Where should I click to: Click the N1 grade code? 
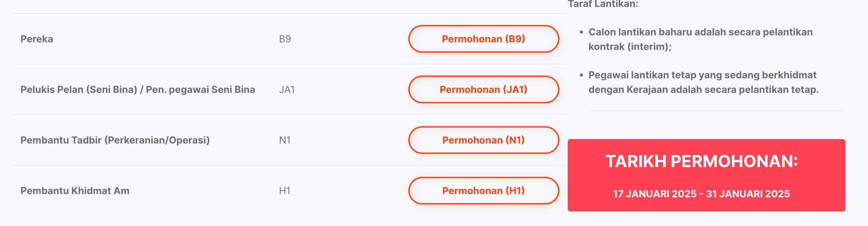(285, 140)
